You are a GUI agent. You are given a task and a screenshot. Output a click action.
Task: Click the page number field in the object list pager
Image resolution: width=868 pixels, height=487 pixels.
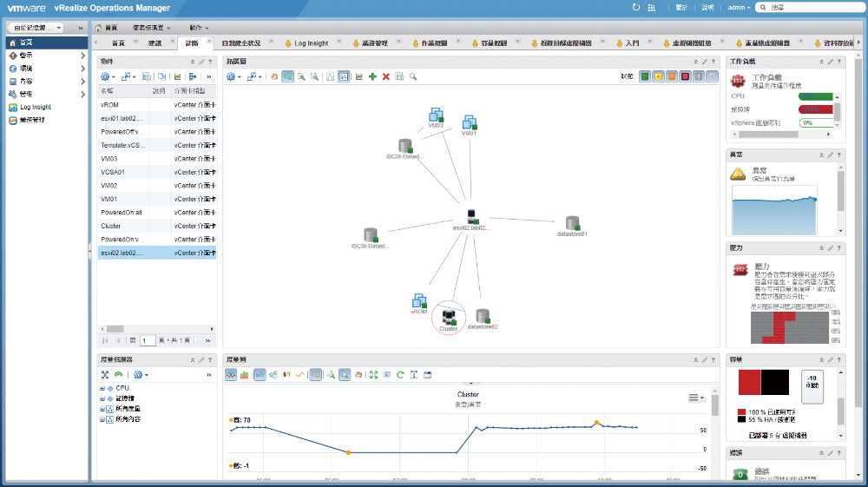[x=148, y=340]
